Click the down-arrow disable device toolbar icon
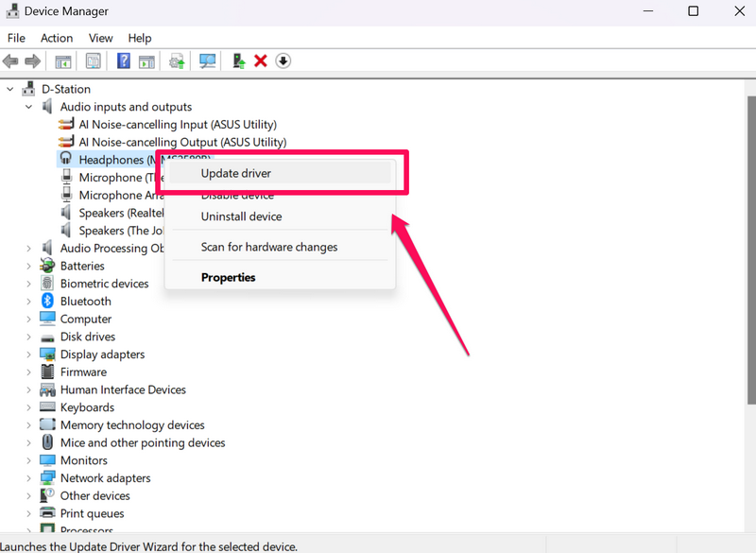756x553 pixels. point(283,61)
